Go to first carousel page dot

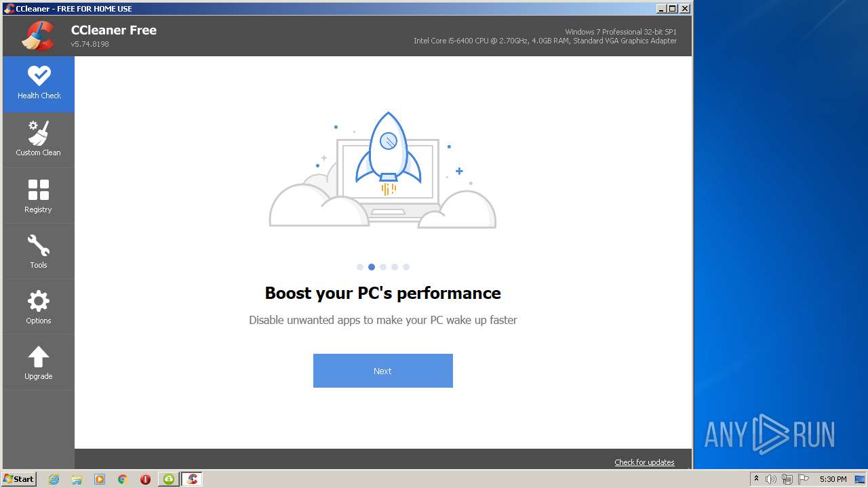360,267
